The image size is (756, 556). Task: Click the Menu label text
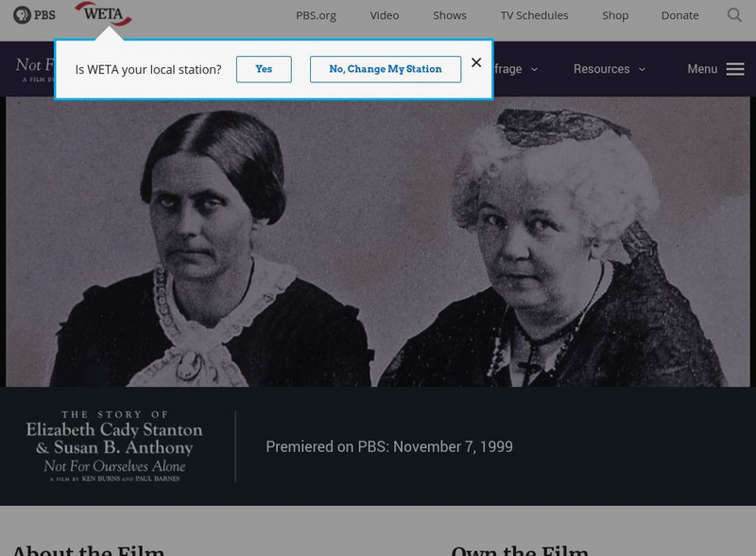702,69
